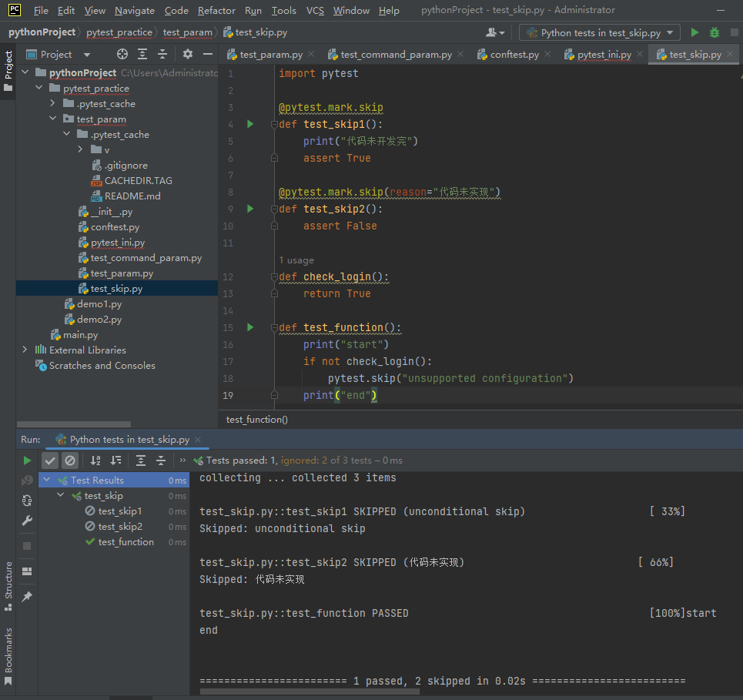Click Project panel horizontal scrollbar
Image resolution: width=743 pixels, height=700 pixels.
point(74,424)
